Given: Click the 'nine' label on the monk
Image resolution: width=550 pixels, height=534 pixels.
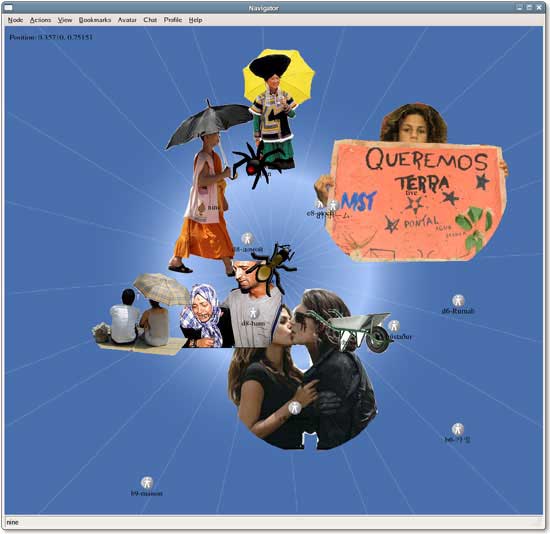Looking at the screenshot, I should click(213, 207).
